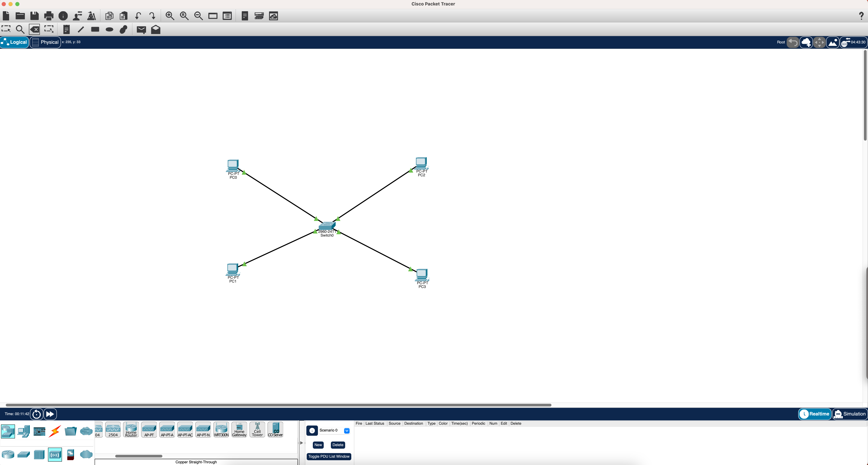Pick the Inspect magnifier tool

pos(20,29)
